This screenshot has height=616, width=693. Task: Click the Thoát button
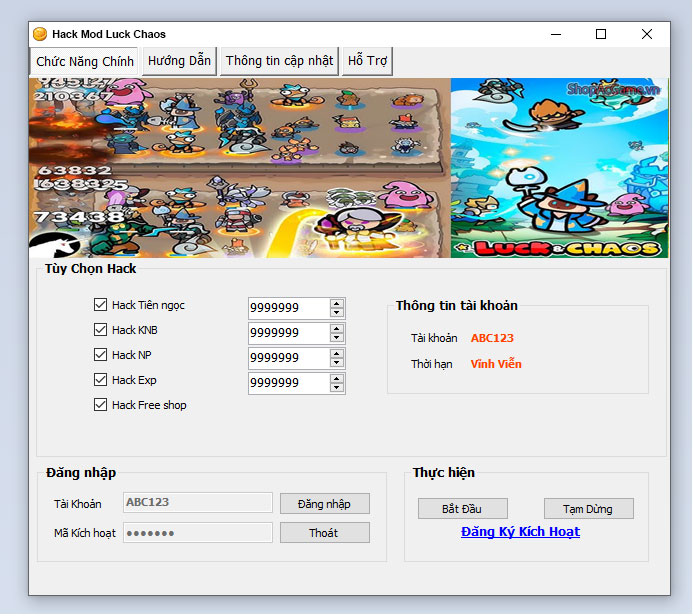click(325, 533)
